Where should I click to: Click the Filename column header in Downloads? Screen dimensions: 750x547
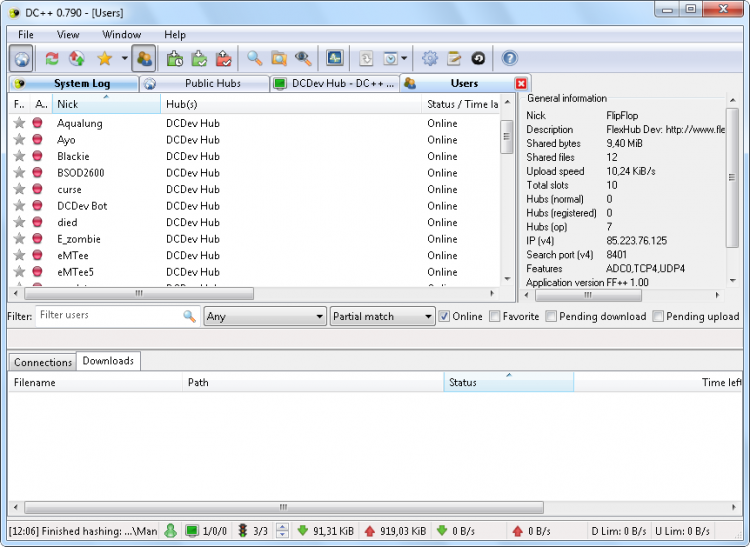(x=95, y=383)
